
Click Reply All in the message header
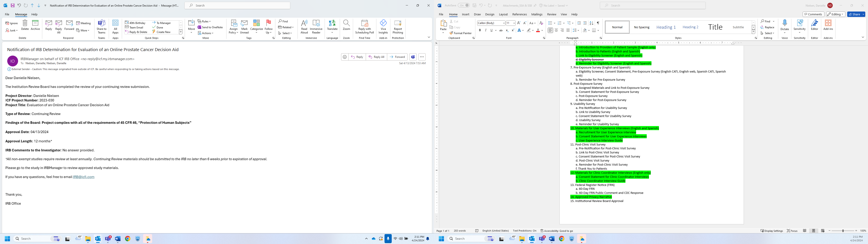(x=376, y=57)
